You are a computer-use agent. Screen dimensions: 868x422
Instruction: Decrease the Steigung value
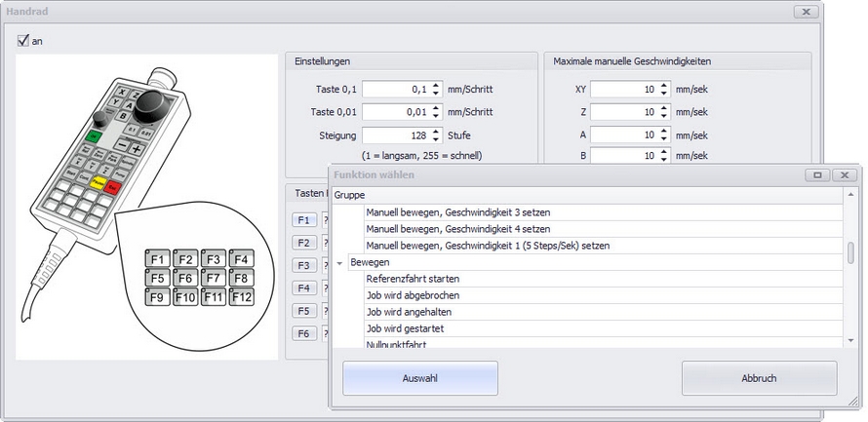coord(436,139)
